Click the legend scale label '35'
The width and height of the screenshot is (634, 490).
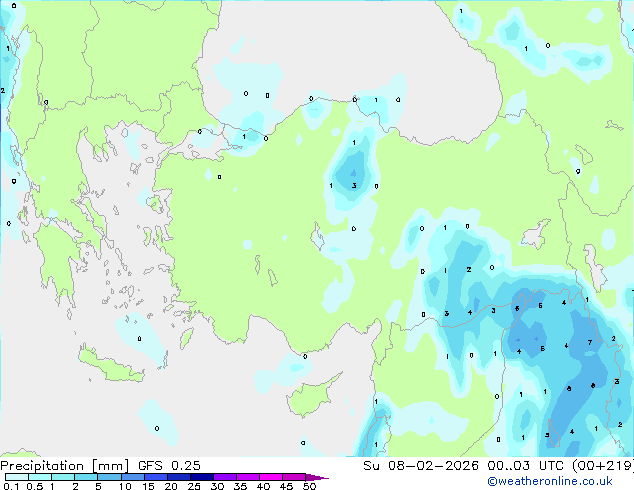(x=240, y=486)
